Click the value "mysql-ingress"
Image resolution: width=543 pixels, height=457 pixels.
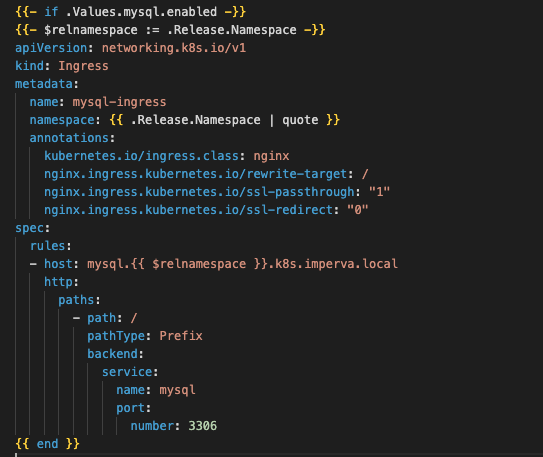point(119,102)
